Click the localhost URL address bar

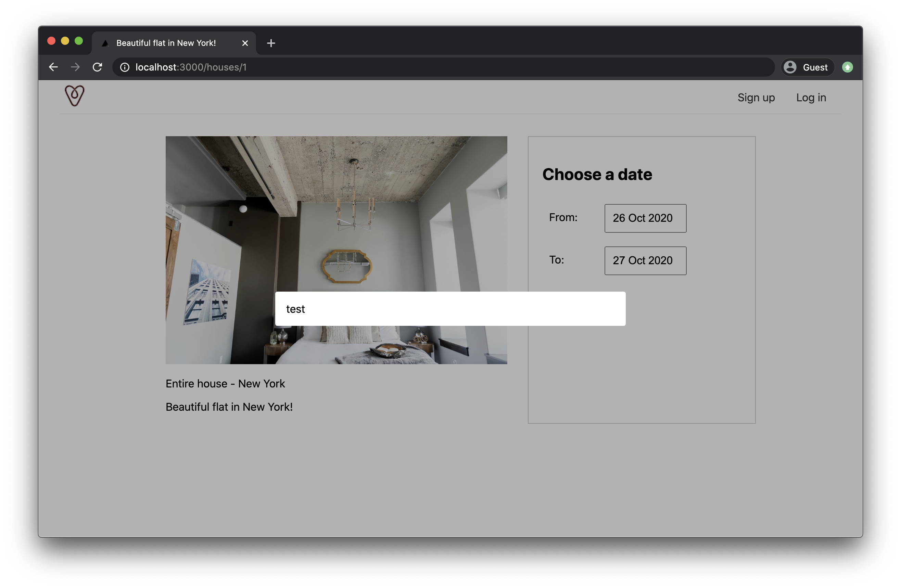379,67
